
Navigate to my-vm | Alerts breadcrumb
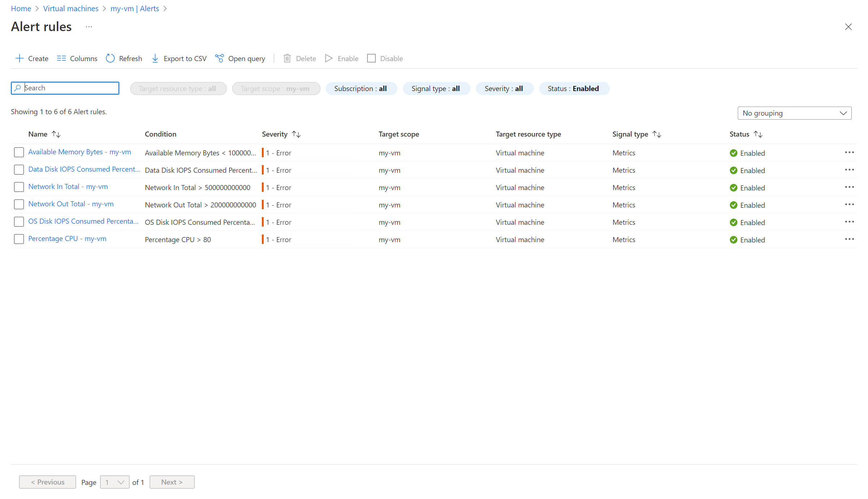click(135, 8)
